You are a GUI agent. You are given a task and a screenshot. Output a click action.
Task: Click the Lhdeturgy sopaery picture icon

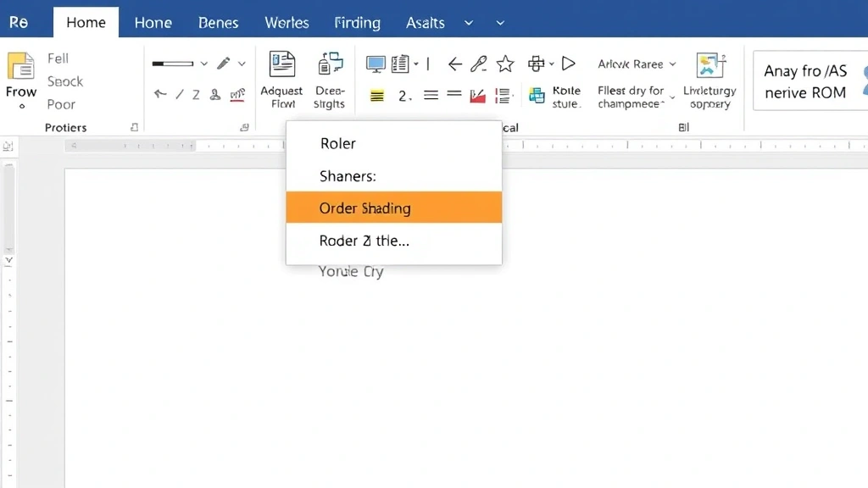point(709,65)
